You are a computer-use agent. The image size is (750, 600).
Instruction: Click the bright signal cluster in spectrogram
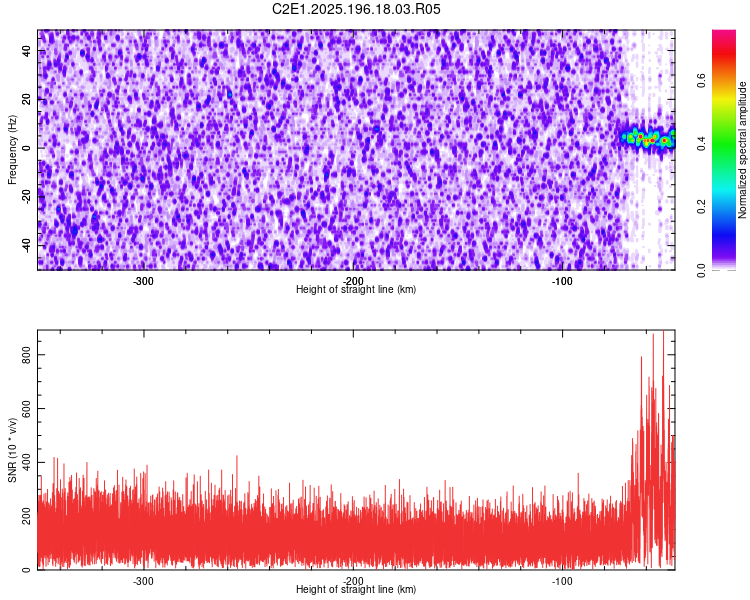point(649,138)
